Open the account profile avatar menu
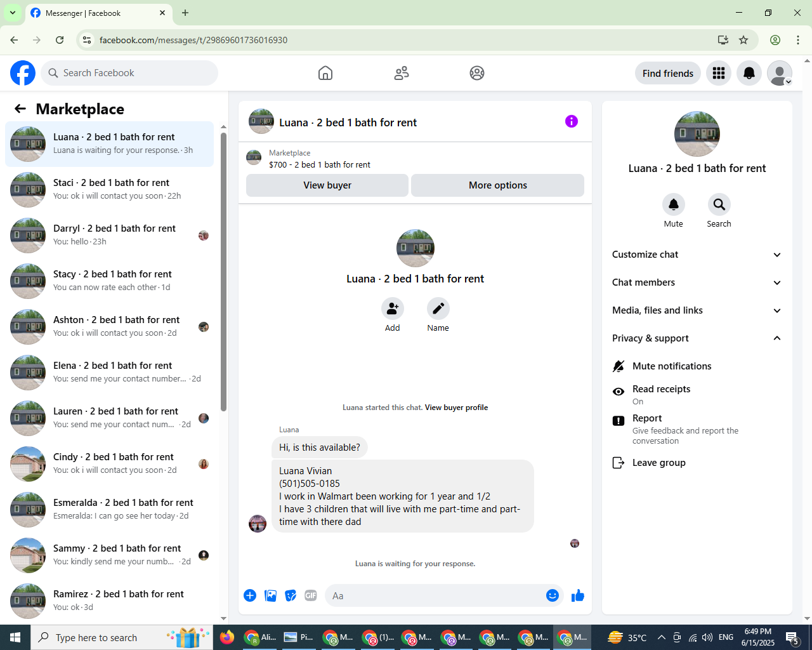This screenshot has height=650, width=812. 780,73
